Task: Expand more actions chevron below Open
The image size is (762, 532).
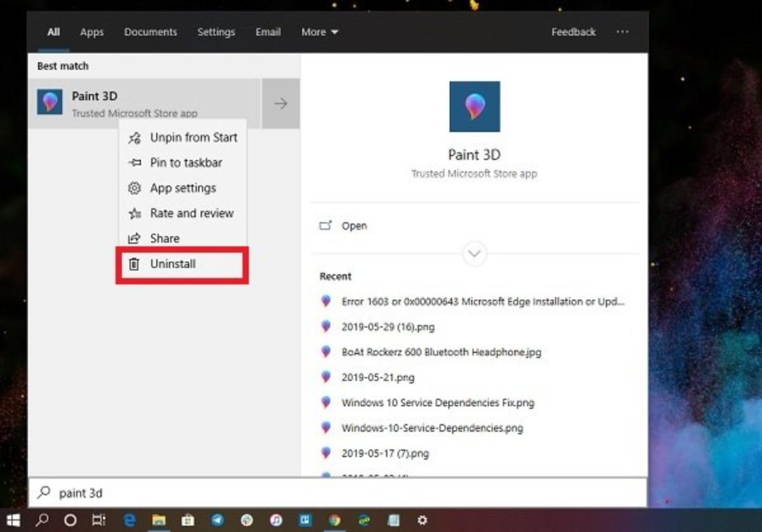Action: [474, 254]
